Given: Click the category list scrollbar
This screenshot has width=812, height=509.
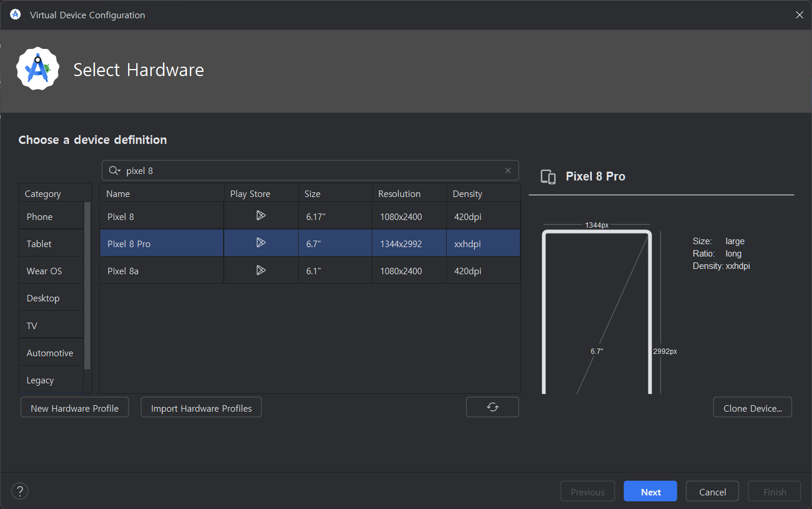Looking at the screenshot, I should tap(88, 285).
